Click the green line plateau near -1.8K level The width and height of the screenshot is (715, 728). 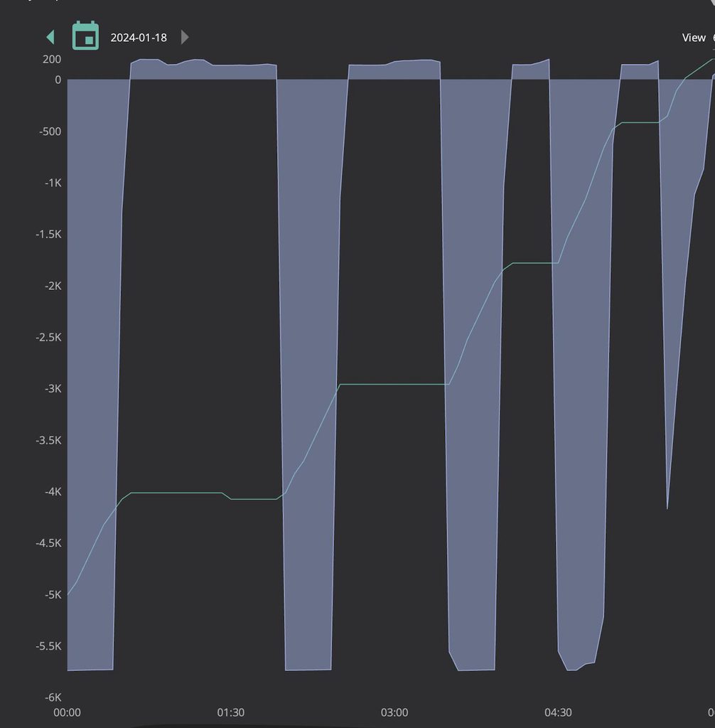533,263
